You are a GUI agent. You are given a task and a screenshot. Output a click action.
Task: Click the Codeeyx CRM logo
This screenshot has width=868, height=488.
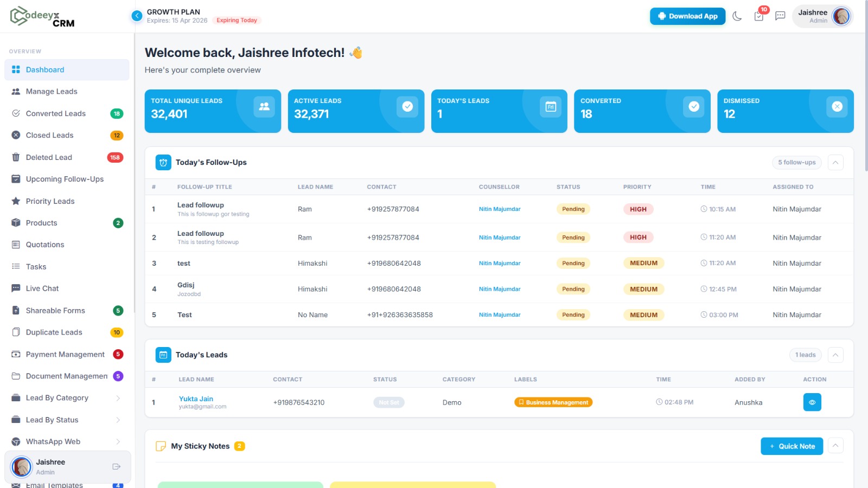[42, 16]
